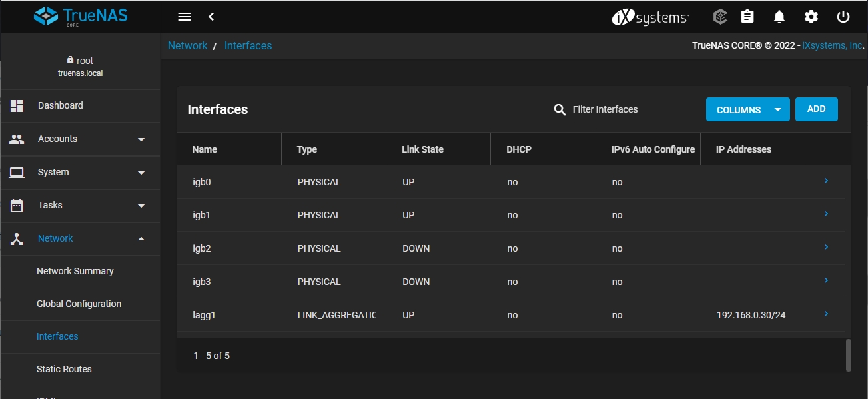The image size is (868, 399).
Task: Expand the igb0 row details
Action: tap(826, 181)
